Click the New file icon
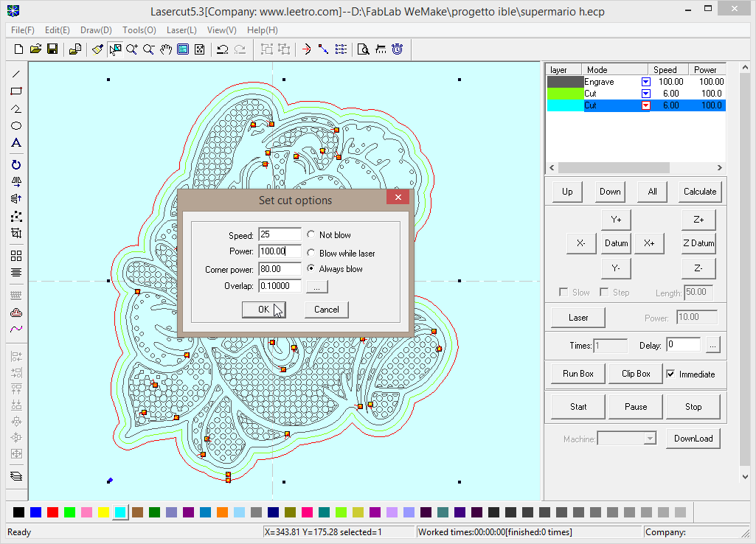This screenshot has width=756, height=544. pos(18,49)
